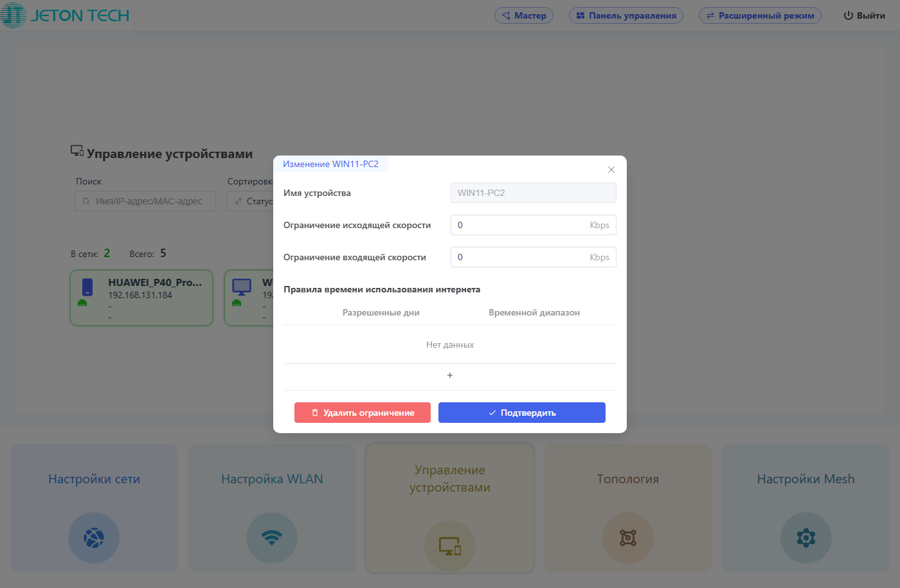
Task: Open the Топология tile
Action: [628, 508]
